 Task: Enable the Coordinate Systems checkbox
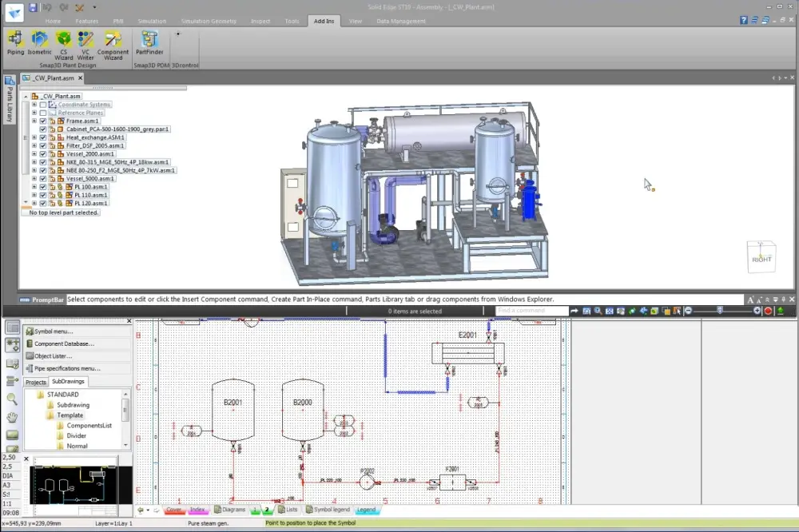click(x=42, y=105)
